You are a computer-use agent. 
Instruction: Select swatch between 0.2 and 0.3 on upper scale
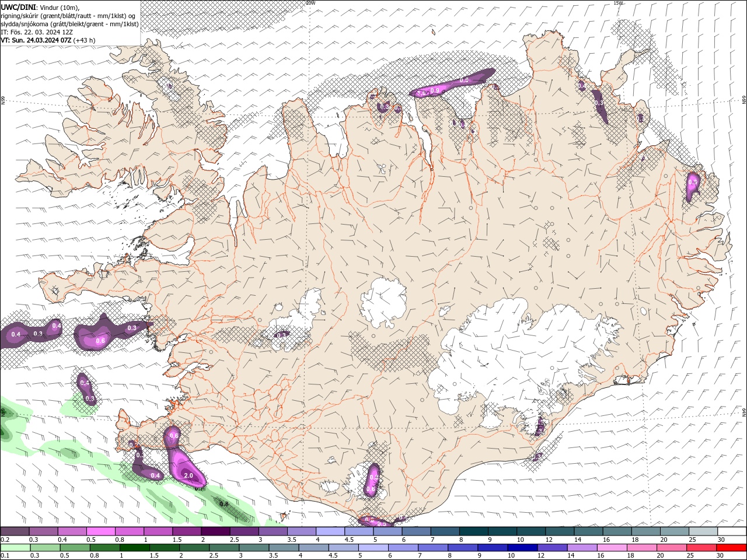pos(15,531)
